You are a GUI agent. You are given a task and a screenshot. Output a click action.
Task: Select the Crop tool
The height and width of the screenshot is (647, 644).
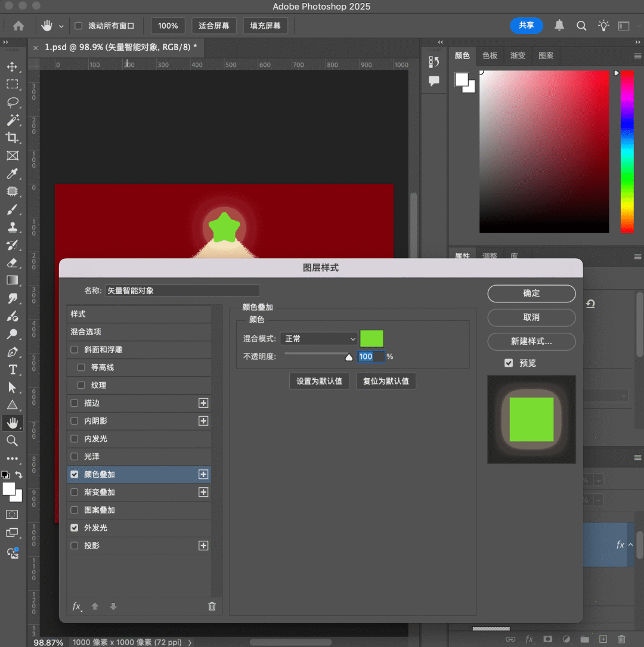(12, 138)
